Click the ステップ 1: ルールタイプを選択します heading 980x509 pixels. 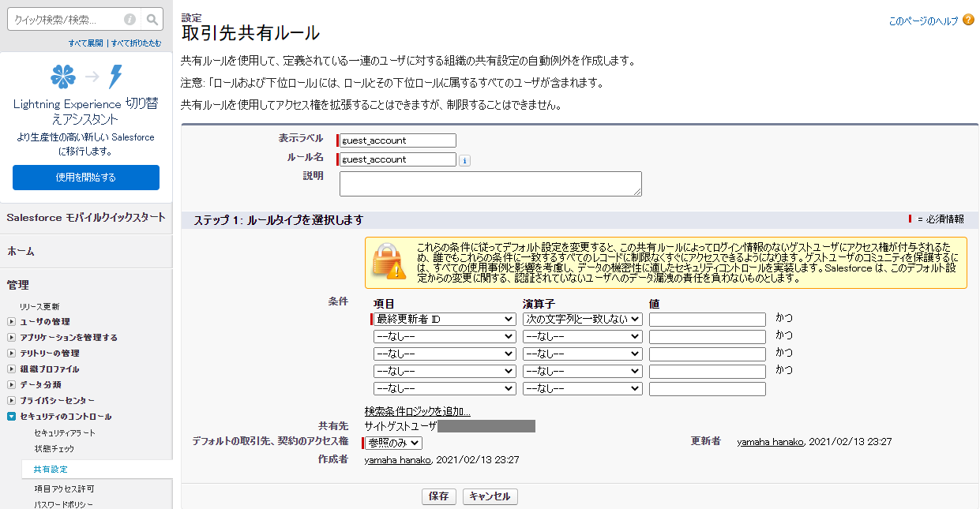pyautogui.click(x=279, y=220)
